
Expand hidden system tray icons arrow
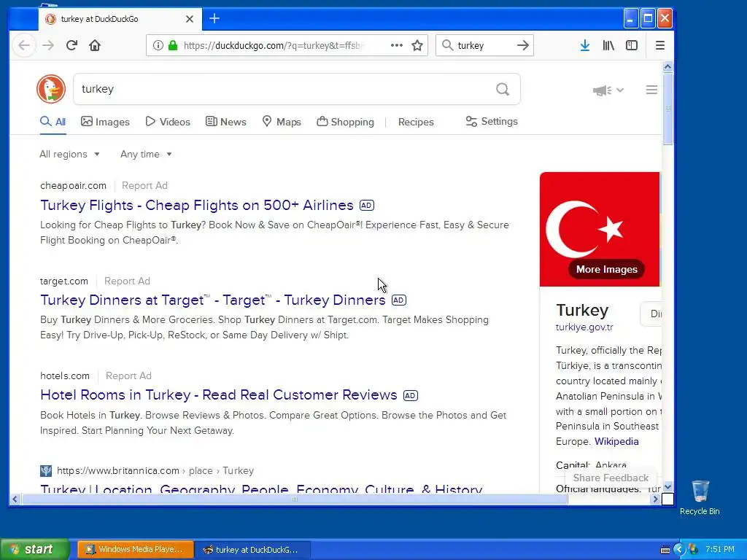679,550
